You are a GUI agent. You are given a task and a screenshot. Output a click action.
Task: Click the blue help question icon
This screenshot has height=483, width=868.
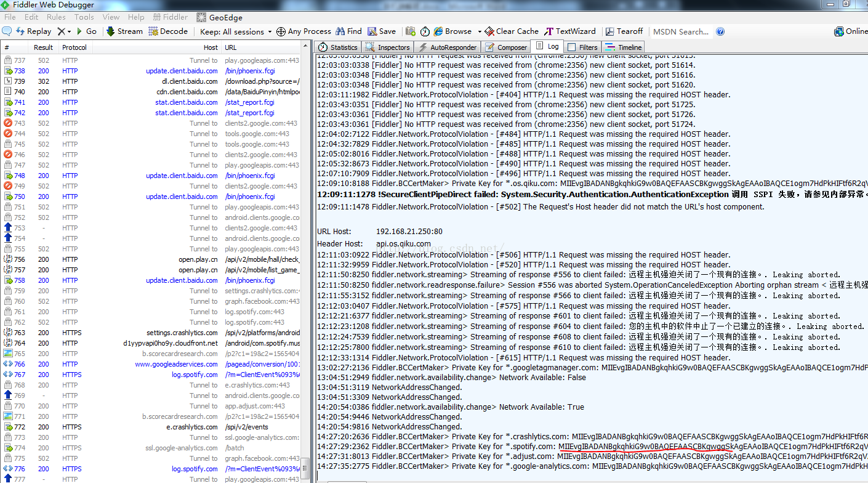720,31
